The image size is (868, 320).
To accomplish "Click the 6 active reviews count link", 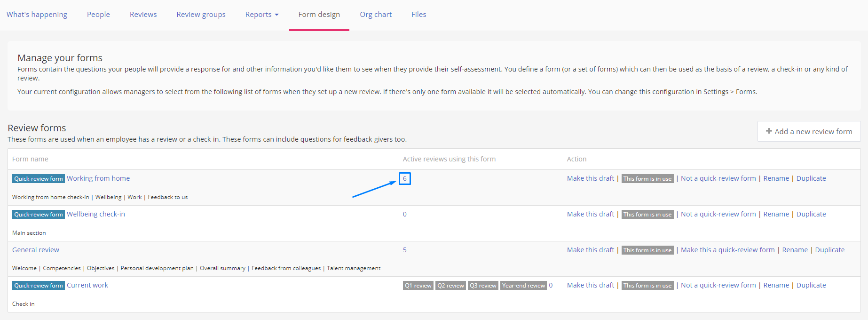I will pyautogui.click(x=404, y=178).
